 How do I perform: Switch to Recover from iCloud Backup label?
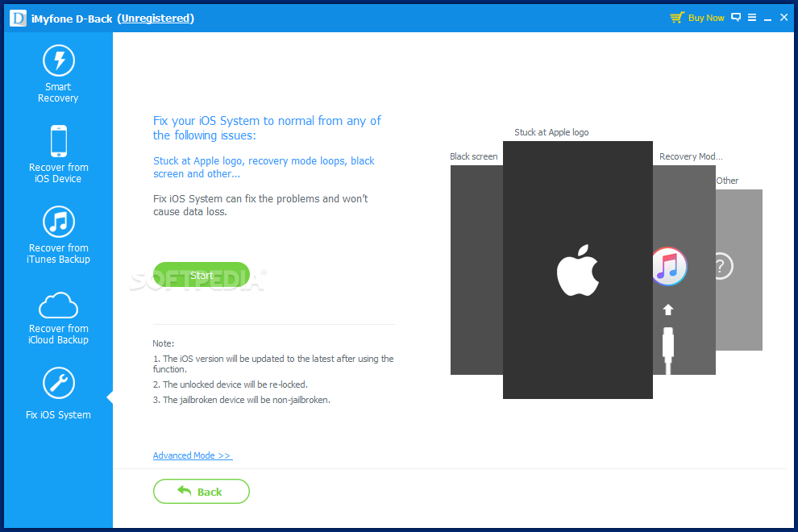point(59,334)
